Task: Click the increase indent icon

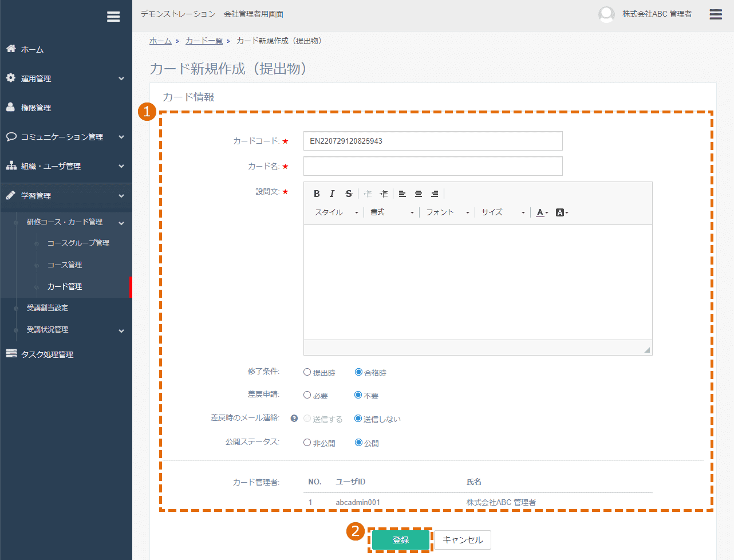Action: click(x=384, y=194)
